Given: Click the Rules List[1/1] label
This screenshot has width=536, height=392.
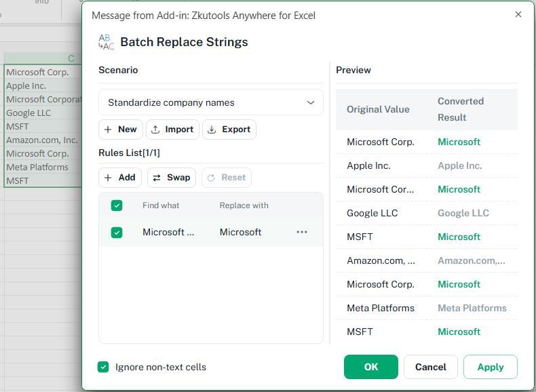Looking at the screenshot, I should pyautogui.click(x=129, y=153).
